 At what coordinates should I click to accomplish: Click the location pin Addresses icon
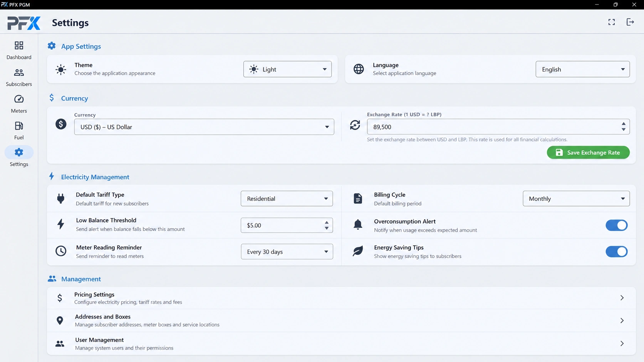pyautogui.click(x=60, y=320)
